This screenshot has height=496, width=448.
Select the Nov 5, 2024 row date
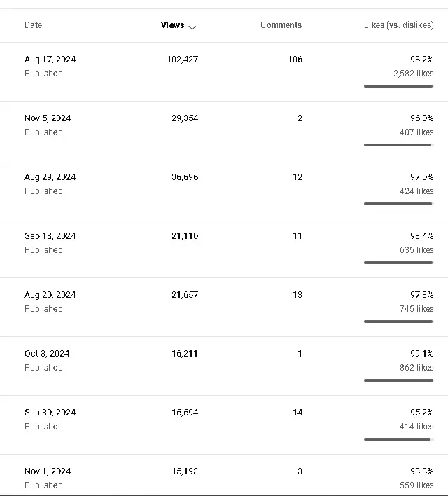[48, 118]
